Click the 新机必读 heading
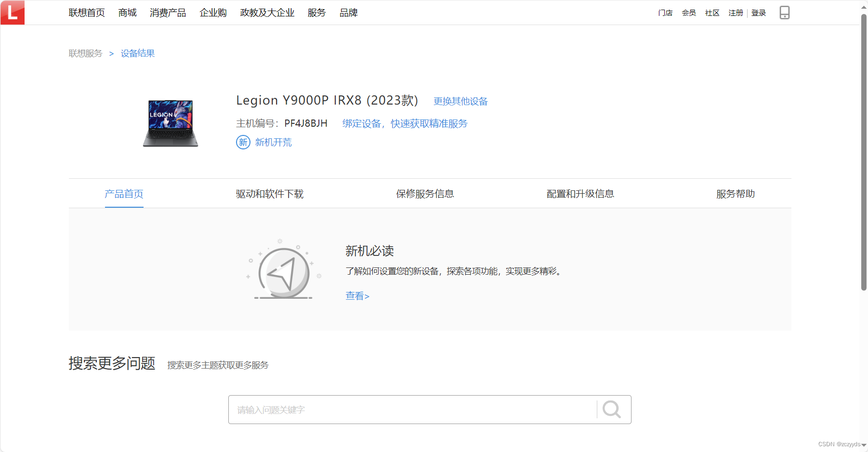 (x=369, y=251)
